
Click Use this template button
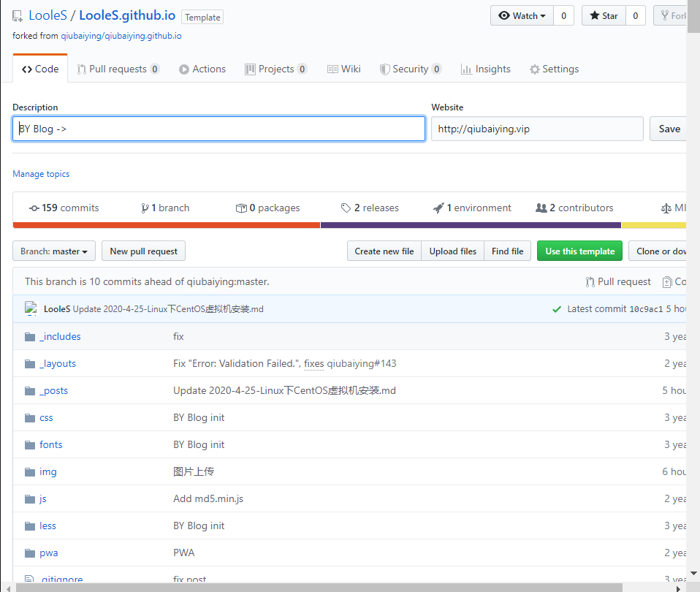click(x=579, y=251)
